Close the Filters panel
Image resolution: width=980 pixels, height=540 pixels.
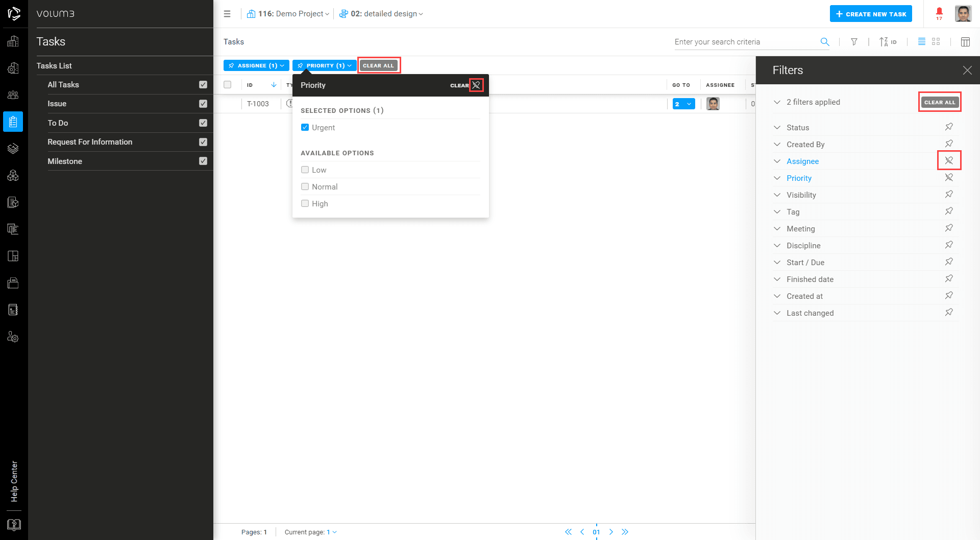pyautogui.click(x=967, y=71)
